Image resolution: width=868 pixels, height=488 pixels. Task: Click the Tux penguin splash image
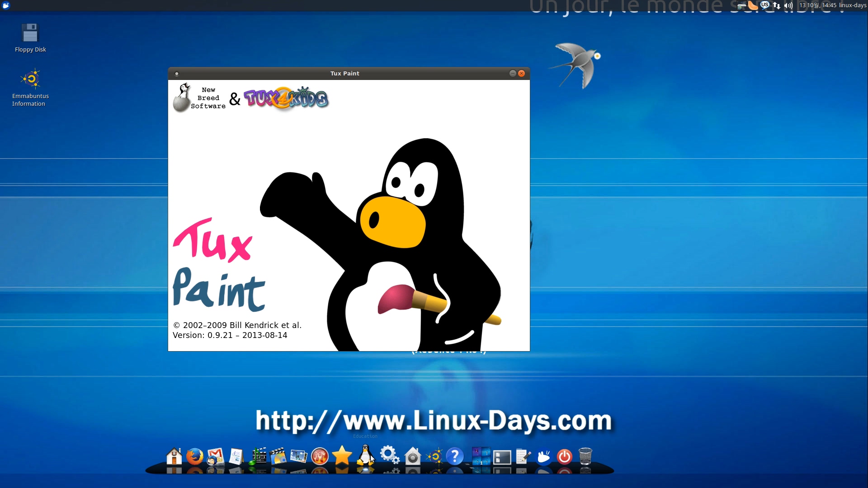coord(381,244)
